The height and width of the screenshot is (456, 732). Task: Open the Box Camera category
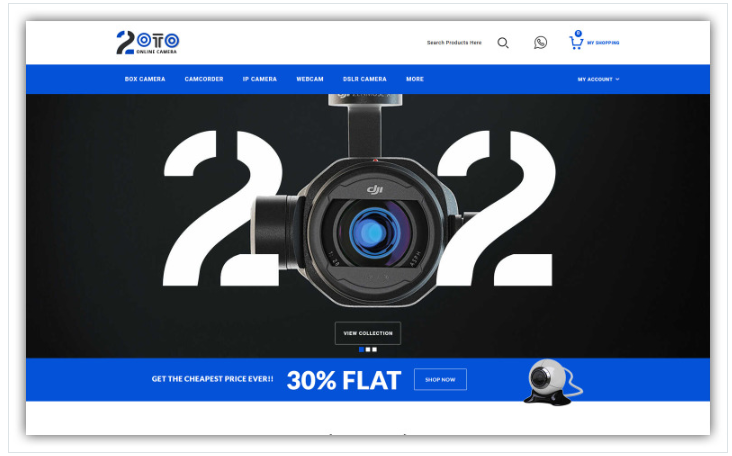(x=145, y=79)
